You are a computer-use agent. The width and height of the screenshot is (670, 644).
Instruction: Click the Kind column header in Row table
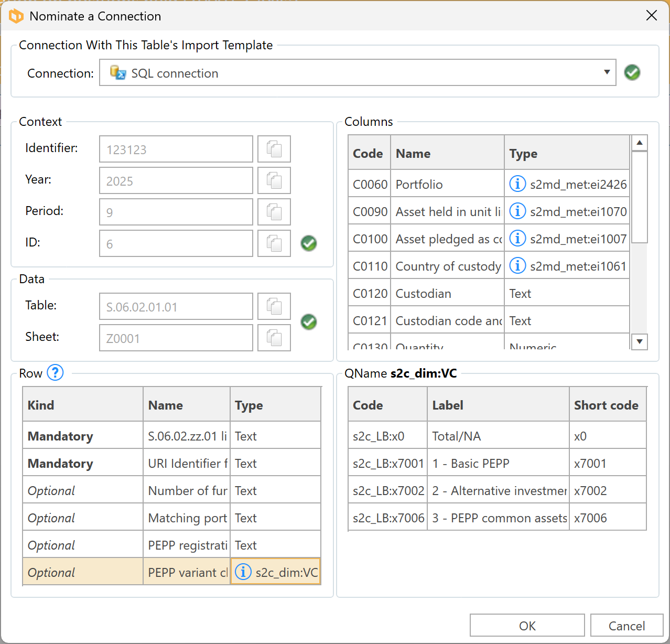click(x=82, y=405)
